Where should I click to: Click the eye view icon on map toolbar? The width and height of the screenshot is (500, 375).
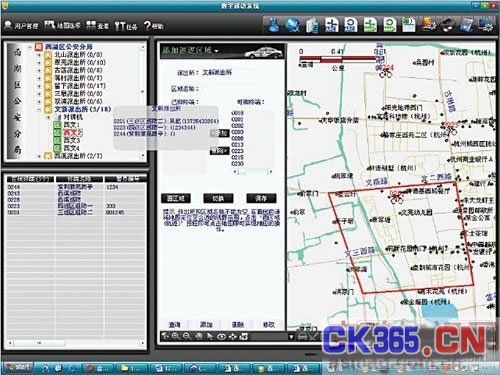click(x=221, y=336)
